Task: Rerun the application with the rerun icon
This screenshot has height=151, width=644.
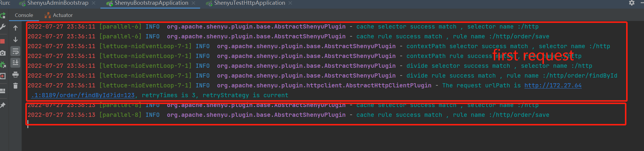Action: (x=3, y=15)
